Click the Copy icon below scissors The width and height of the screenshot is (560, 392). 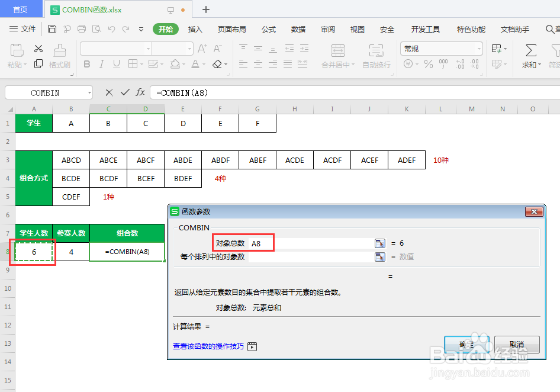38,64
